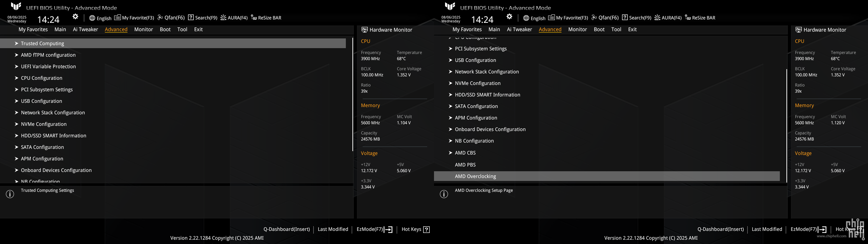Click EzMode(F7) arrow icon in right screen

(x=822, y=230)
